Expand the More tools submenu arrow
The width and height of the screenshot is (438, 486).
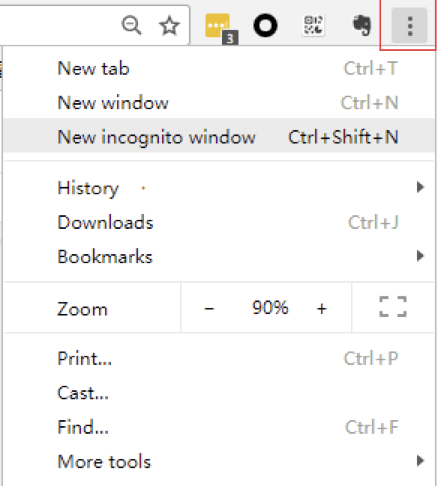[x=420, y=461]
